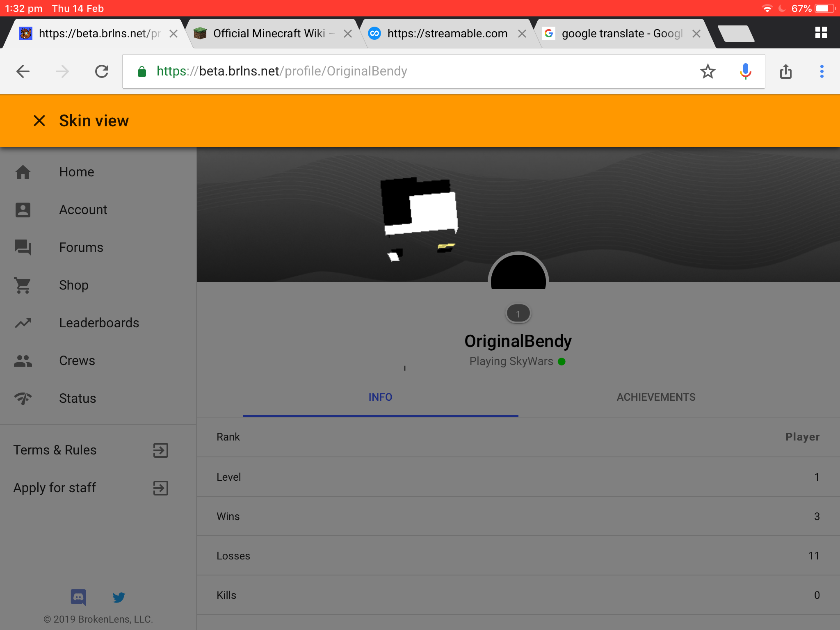Screen dimensions: 840x630
Task: Open the browser three-dot menu
Action: tap(822, 71)
